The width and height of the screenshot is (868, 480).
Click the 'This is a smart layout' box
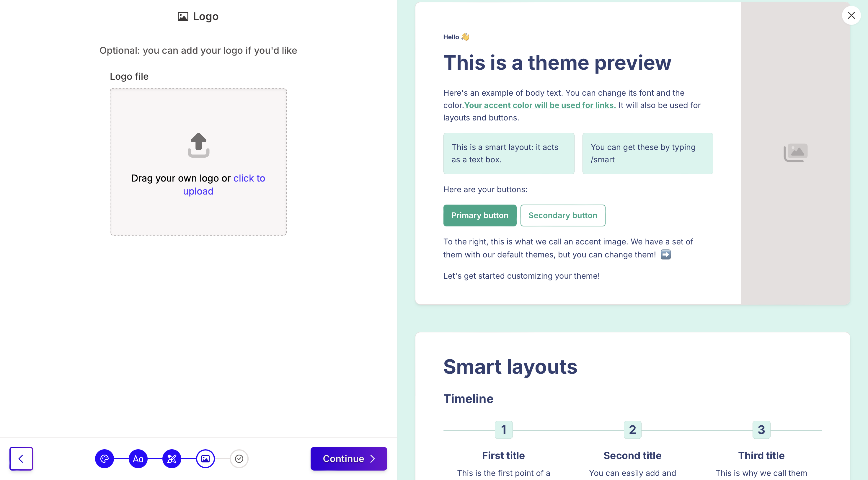(x=508, y=153)
